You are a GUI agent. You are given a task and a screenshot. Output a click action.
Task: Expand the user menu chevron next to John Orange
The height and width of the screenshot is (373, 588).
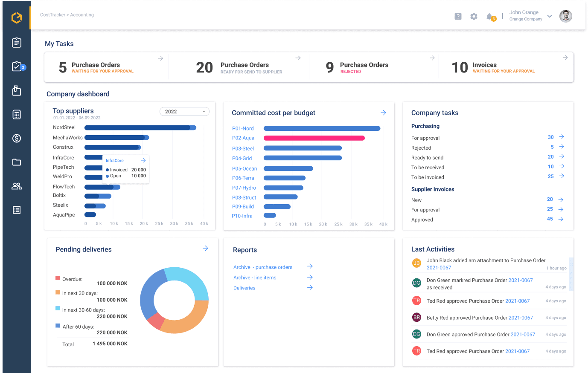coord(550,16)
